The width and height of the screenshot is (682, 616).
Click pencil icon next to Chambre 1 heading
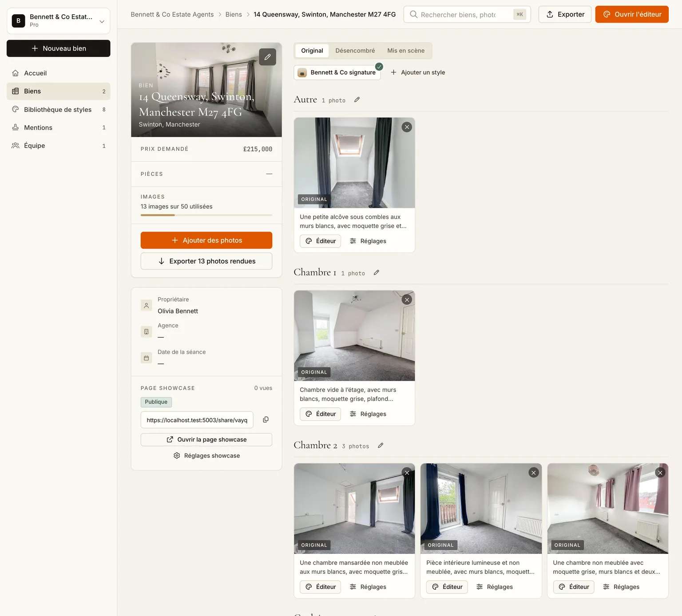(x=377, y=273)
